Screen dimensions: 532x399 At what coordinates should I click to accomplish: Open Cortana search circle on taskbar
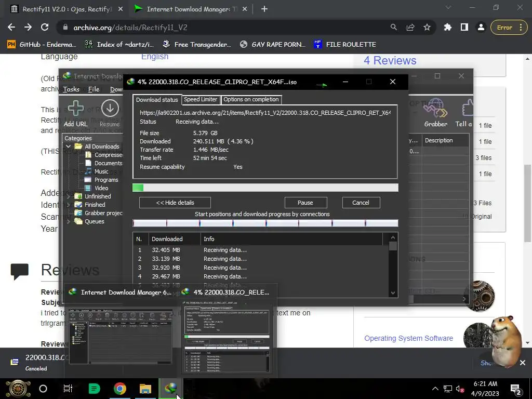[x=43, y=389]
